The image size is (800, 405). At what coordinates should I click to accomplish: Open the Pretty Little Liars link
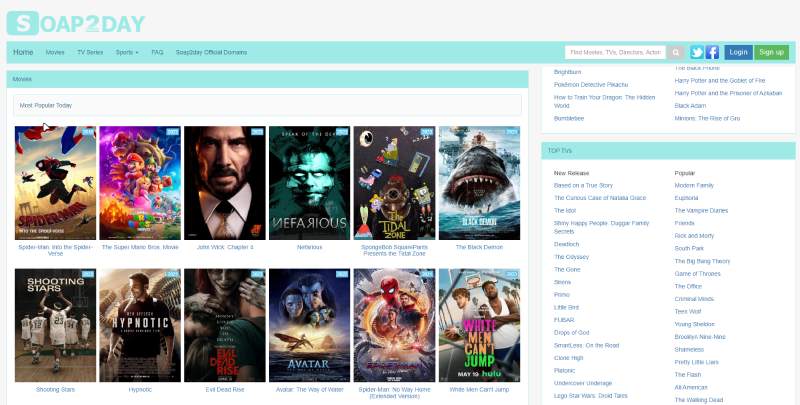pos(696,362)
